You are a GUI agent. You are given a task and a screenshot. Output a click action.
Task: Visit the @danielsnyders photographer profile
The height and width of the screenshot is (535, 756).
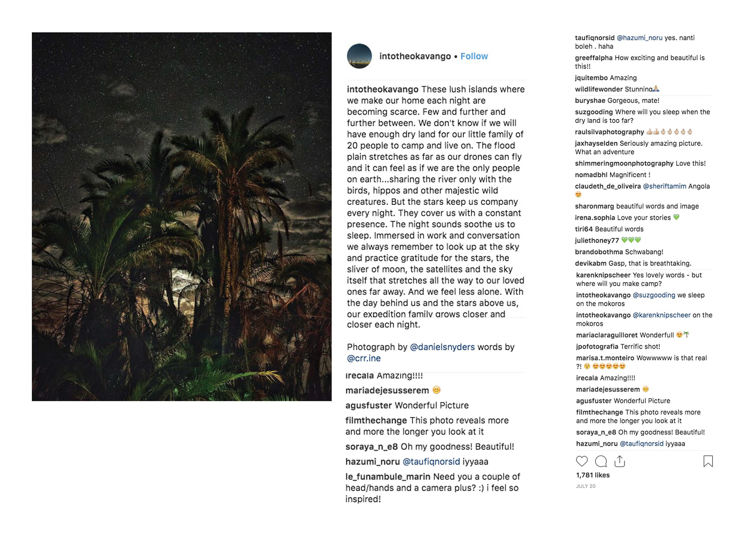(442, 347)
